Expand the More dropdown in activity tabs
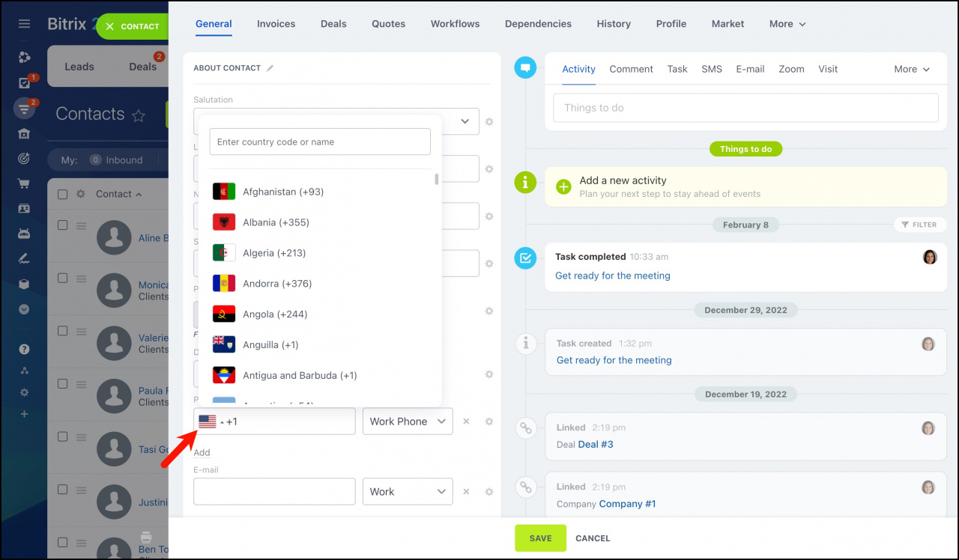Screen dimensions: 959x560 [911, 69]
